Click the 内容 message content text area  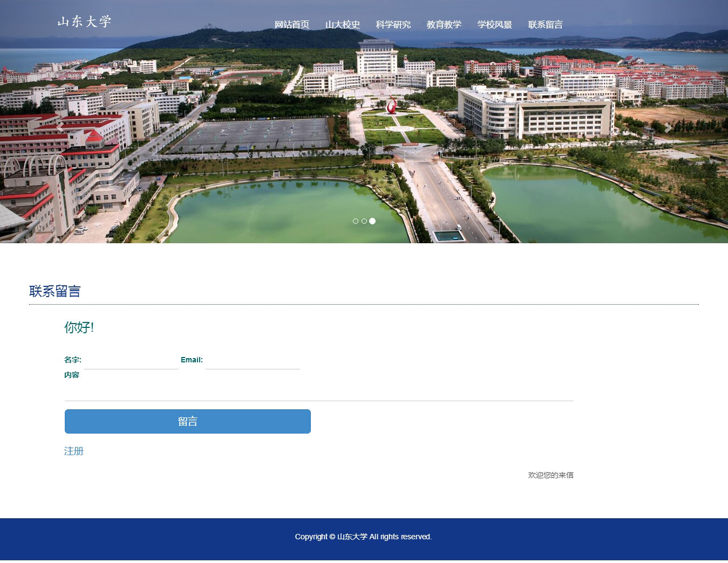(x=319, y=391)
